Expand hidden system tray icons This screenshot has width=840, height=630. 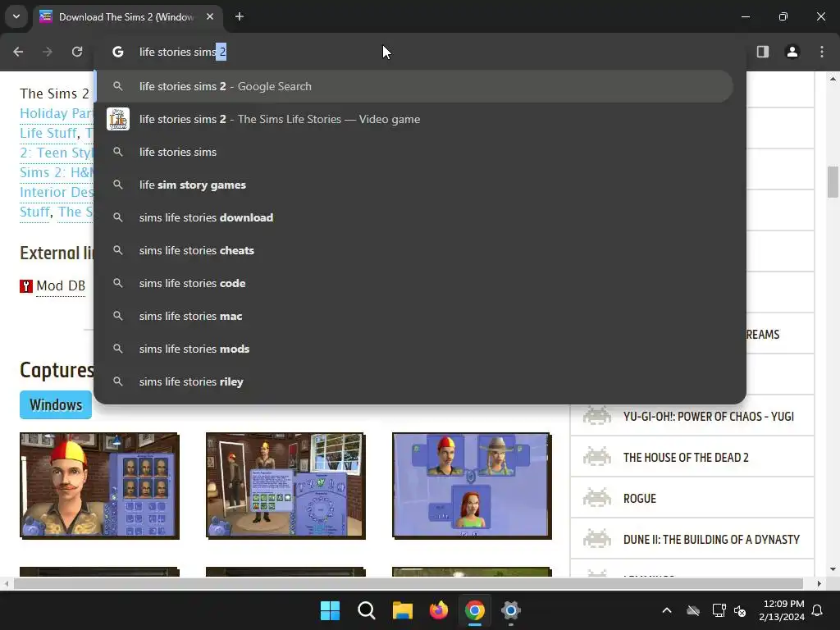(x=667, y=610)
